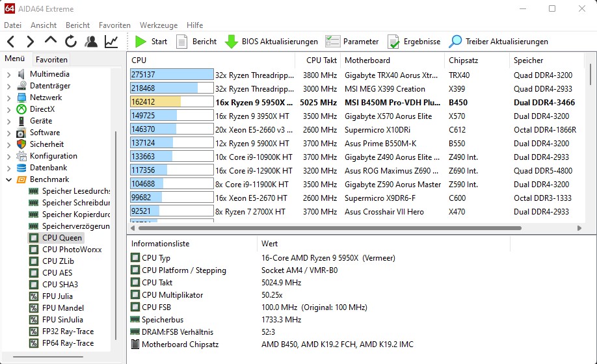Click the CPU PhotoWorxx chip icon
The width and height of the screenshot is (597, 364).
[x=34, y=250]
